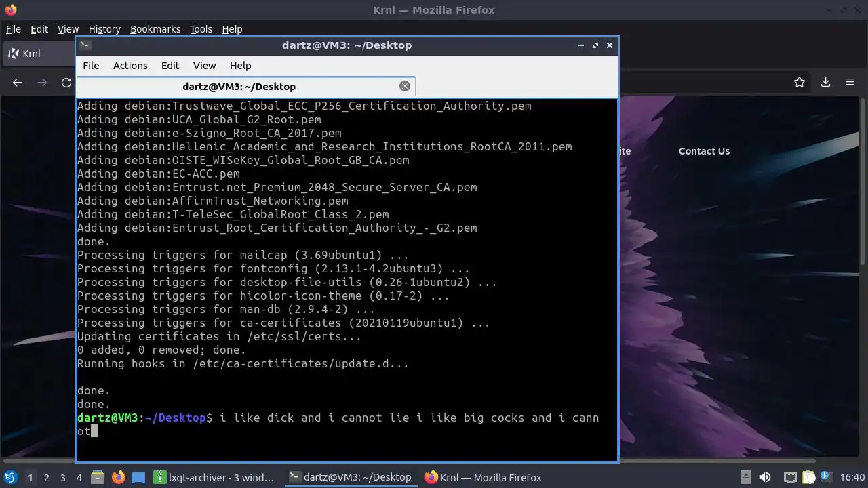Click 'Processing triggers for man-db' line
868x488 pixels.
[x=226, y=309]
